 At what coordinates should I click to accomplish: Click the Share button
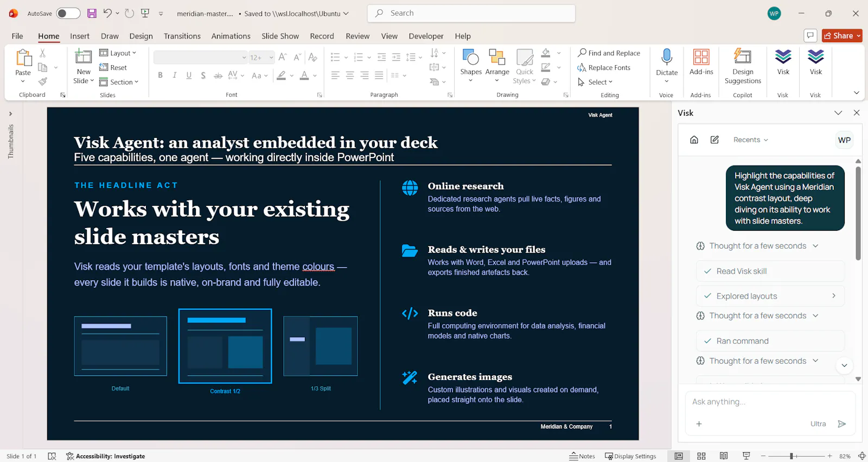(x=842, y=36)
